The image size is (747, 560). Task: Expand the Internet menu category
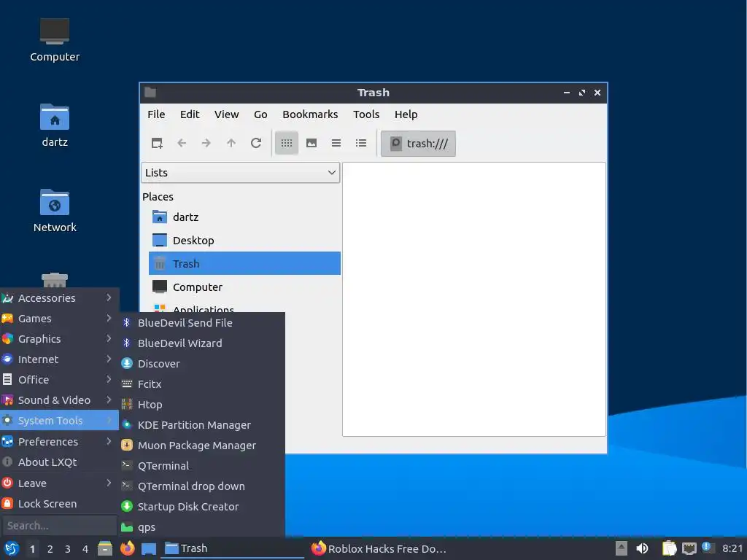pos(59,359)
